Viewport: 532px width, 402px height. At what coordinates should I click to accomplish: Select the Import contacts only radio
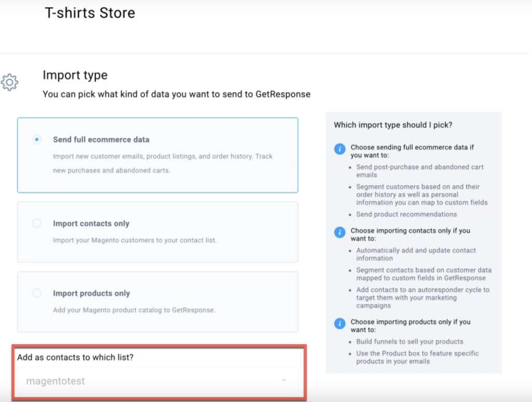click(x=37, y=224)
